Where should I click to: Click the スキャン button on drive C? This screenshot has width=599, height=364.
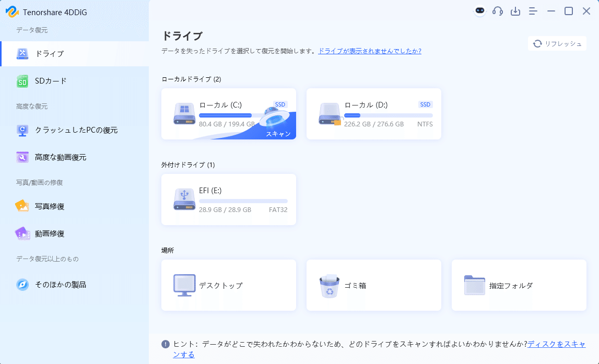(278, 134)
